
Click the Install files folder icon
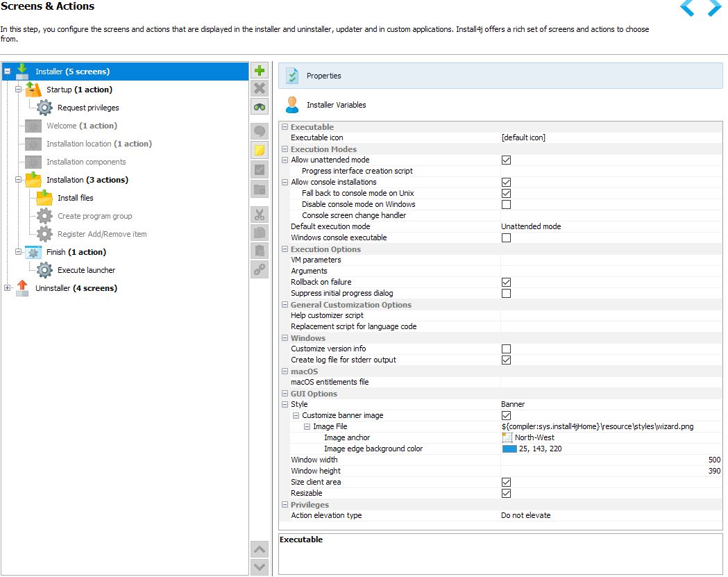[44, 197]
